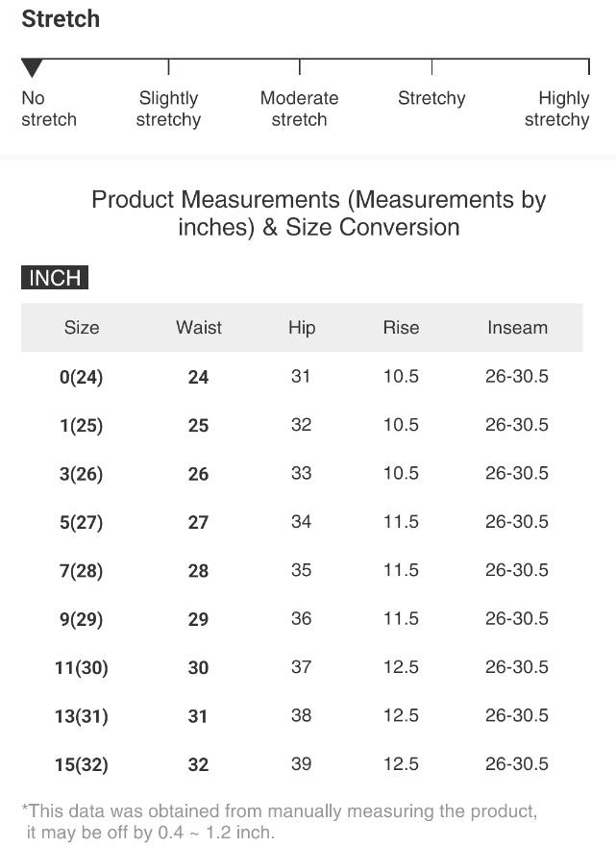The height and width of the screenshot is (847, 616).
Task: Select the INCH unit tab
Action: pos(55,279)
